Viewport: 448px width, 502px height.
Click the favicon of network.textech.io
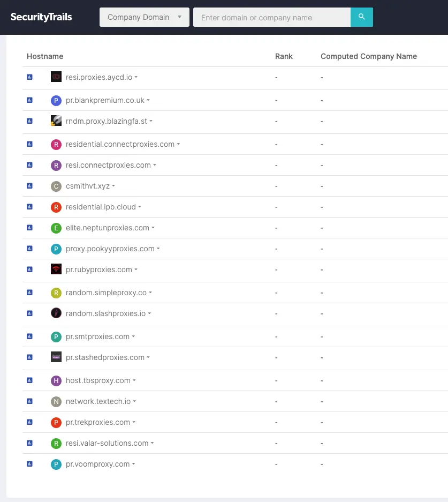tap(56, 401)
